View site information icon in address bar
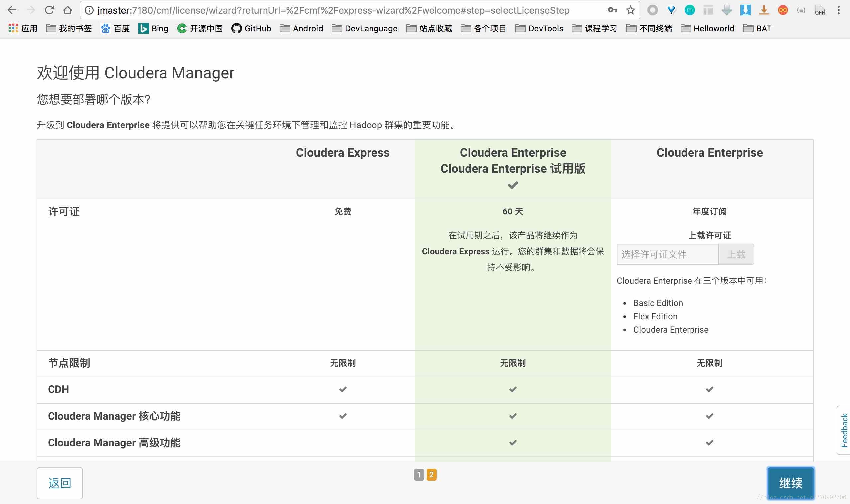The height and width of the screenshot is (504, 850). point(89,10)
